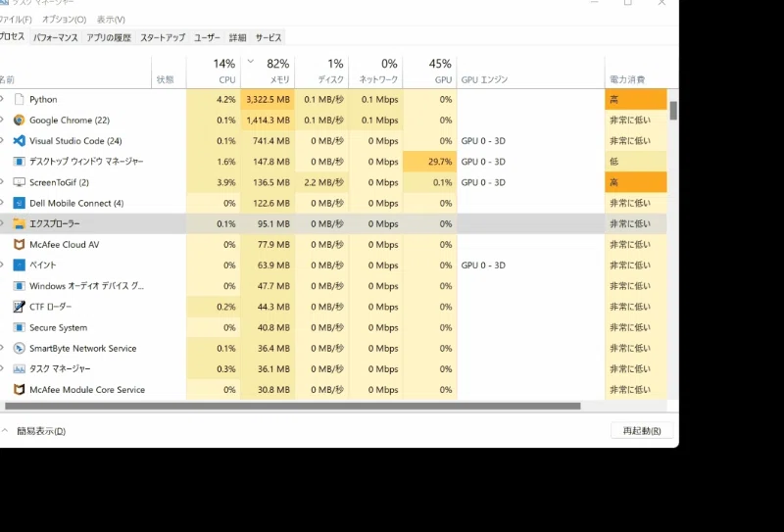The width and height of the screenshot is (784, 532).
Task: Select the 3,322.5 MB memory cell
Action: click(x=268, y=99)
